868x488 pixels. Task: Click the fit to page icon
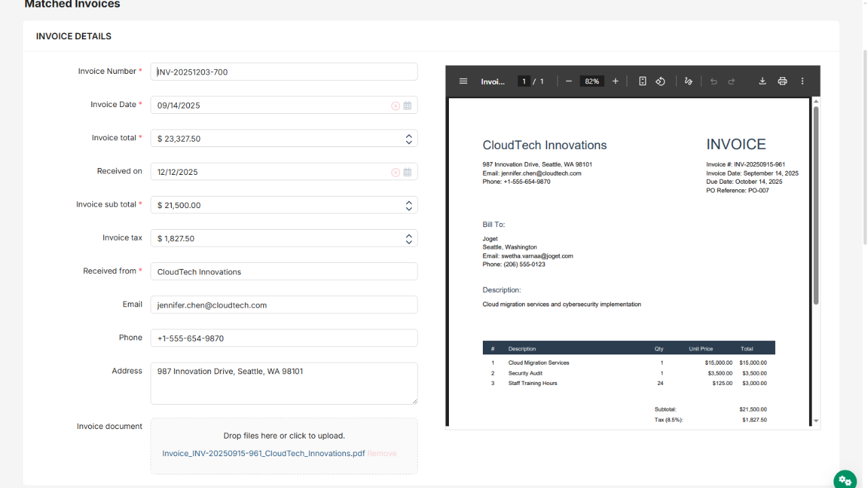[642, 81]
